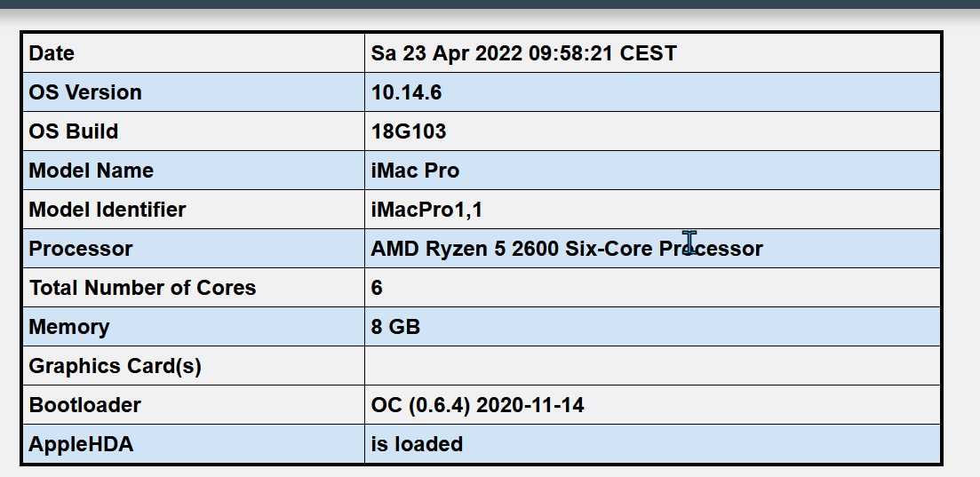Select the cores value 6

[378, 288]
